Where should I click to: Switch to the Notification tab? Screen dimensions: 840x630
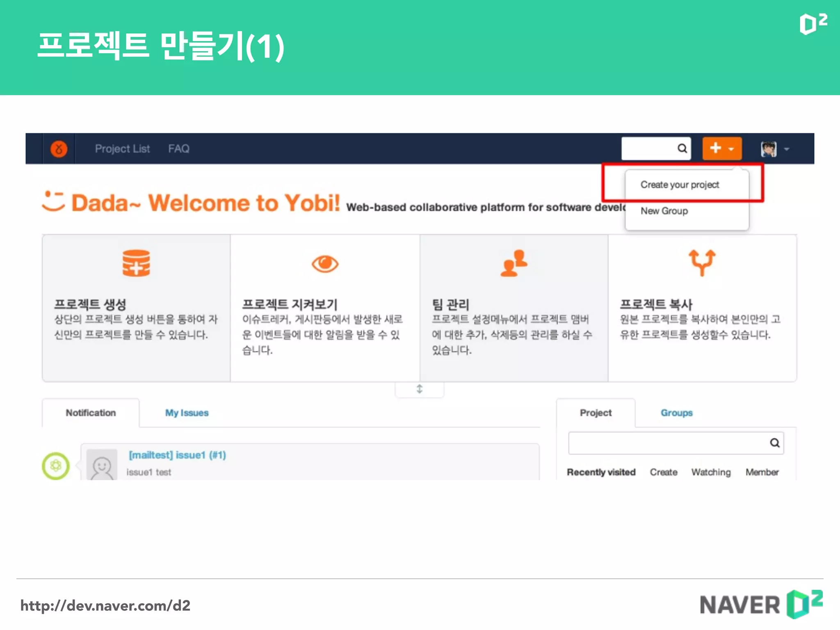91,413
